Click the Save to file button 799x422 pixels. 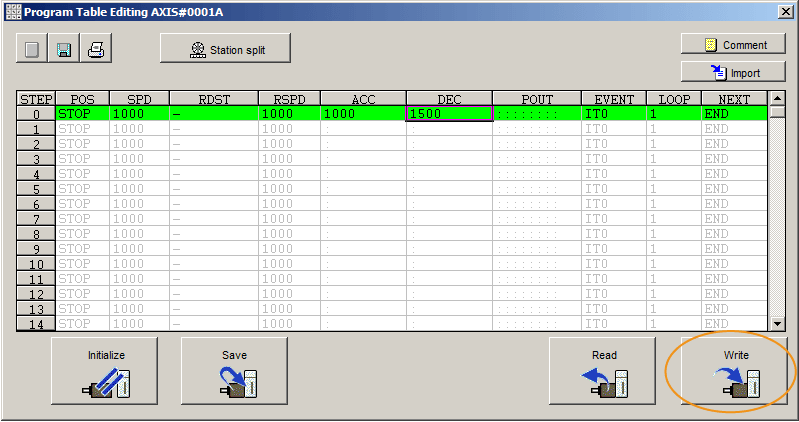click(234, 370)
